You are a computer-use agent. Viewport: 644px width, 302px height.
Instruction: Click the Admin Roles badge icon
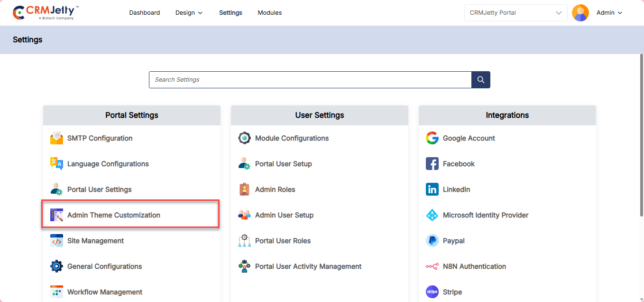point(244,189)
